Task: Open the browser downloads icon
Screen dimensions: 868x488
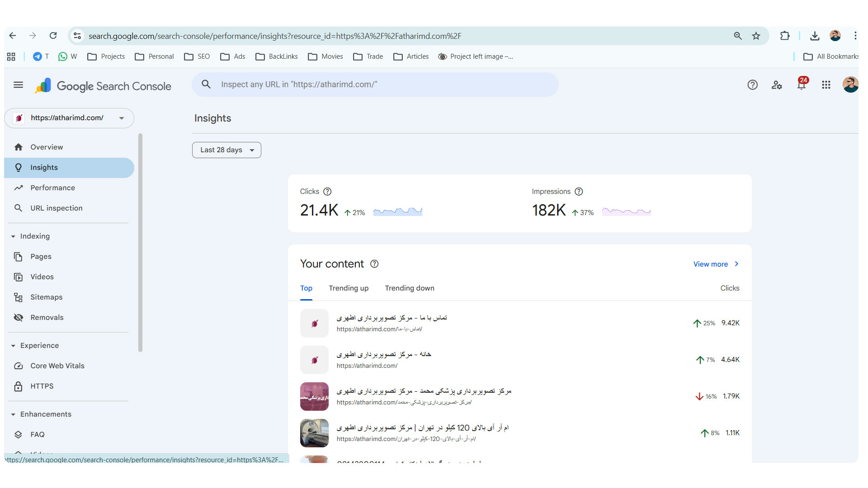Action: pos(815,36)
